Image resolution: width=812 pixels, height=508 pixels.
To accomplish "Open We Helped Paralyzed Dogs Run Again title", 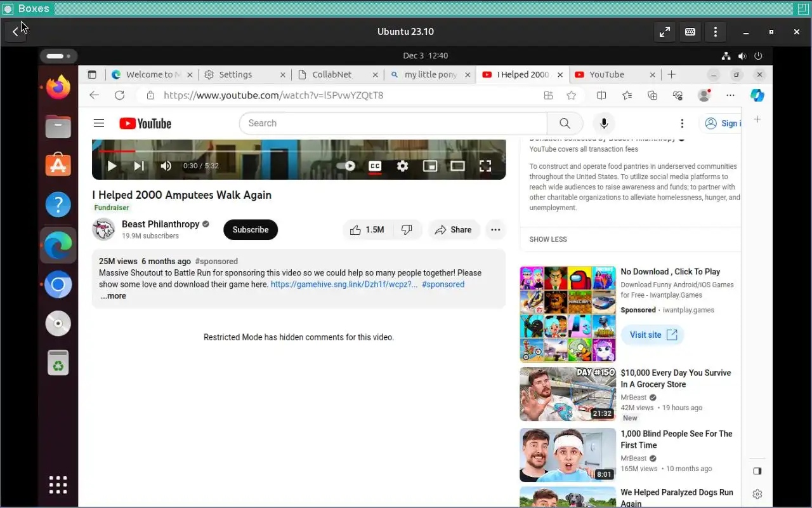I will (x=677, y=498).
